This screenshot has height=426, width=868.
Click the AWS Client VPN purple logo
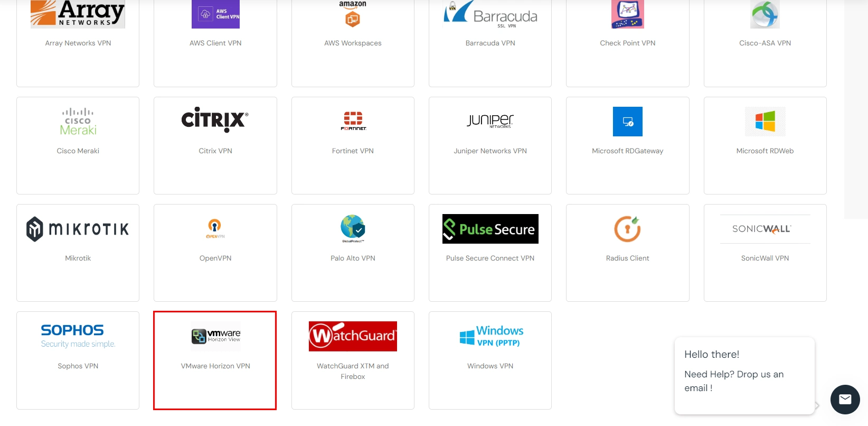click(215, 14)
